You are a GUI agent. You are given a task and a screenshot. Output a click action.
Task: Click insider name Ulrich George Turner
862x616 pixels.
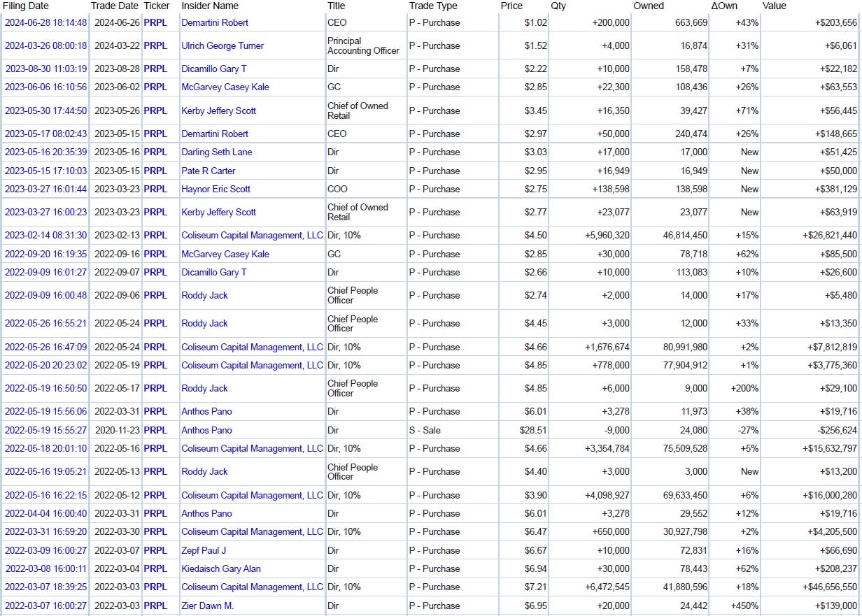222,45
